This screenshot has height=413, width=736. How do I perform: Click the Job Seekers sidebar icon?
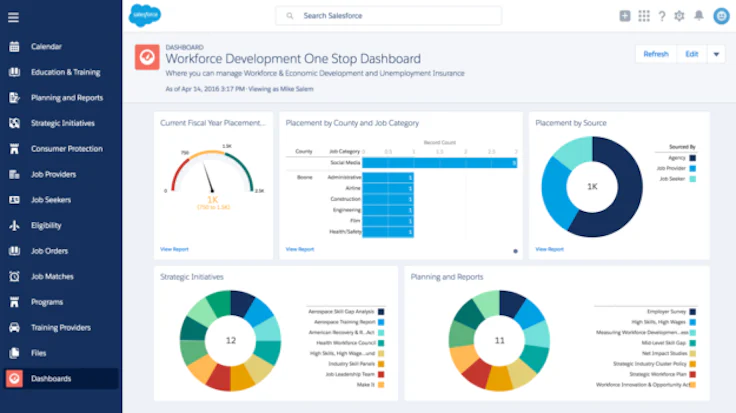point(14,200)
